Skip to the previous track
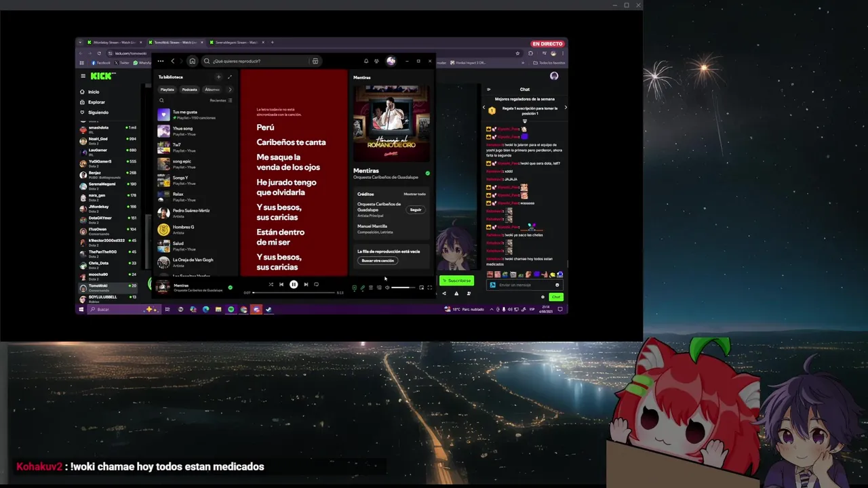This screenshot has height=488, width=868. coord(281,285)
